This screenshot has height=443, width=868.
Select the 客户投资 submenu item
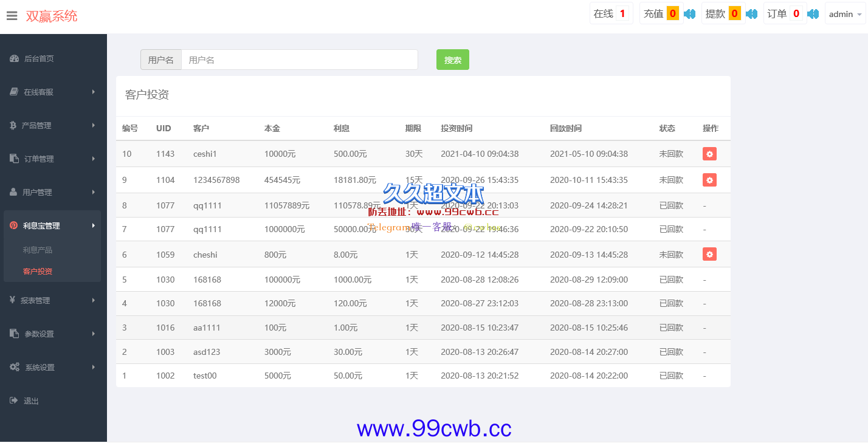[38, 271]
